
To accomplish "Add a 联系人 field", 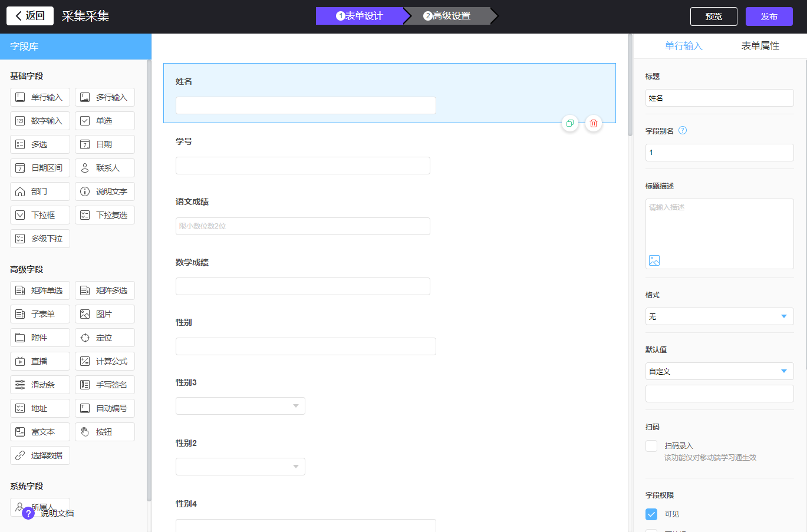I will click(x=105, y=168).
